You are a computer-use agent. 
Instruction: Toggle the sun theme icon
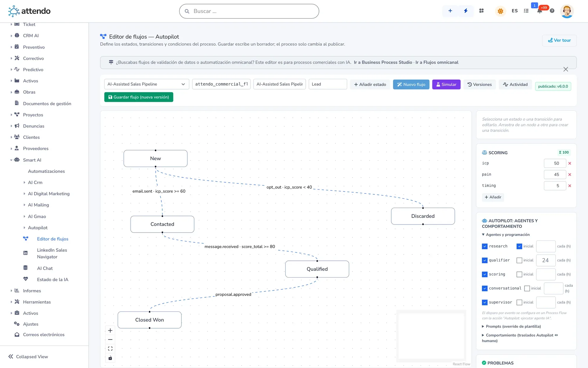pyautogui.click(x=500, y=11)
